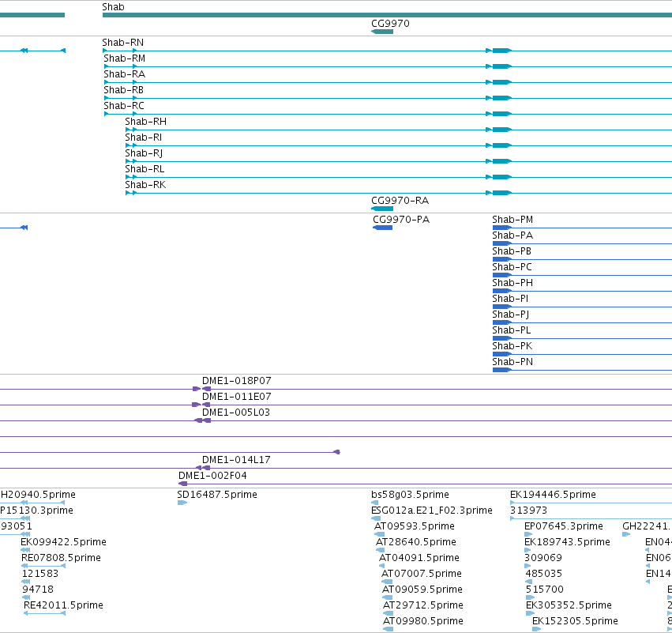Click the DME1-005L03 clone label
This screenshot has width=672, height=633.
tap(236, 413)
